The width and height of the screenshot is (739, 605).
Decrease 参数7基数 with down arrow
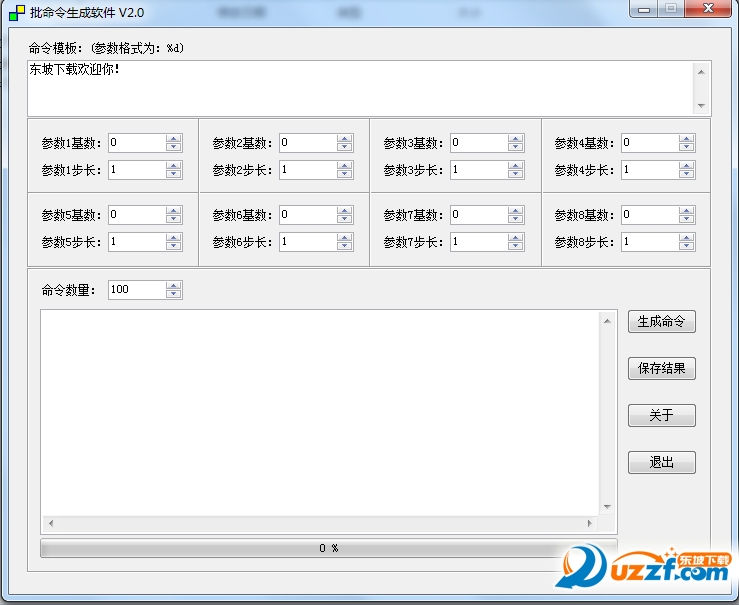(x=516, y=219)
